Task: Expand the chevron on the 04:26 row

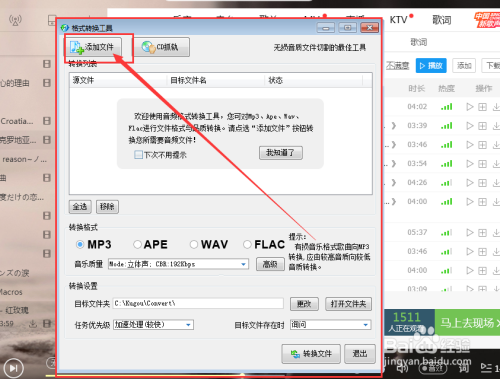Action: click(394, 183)
